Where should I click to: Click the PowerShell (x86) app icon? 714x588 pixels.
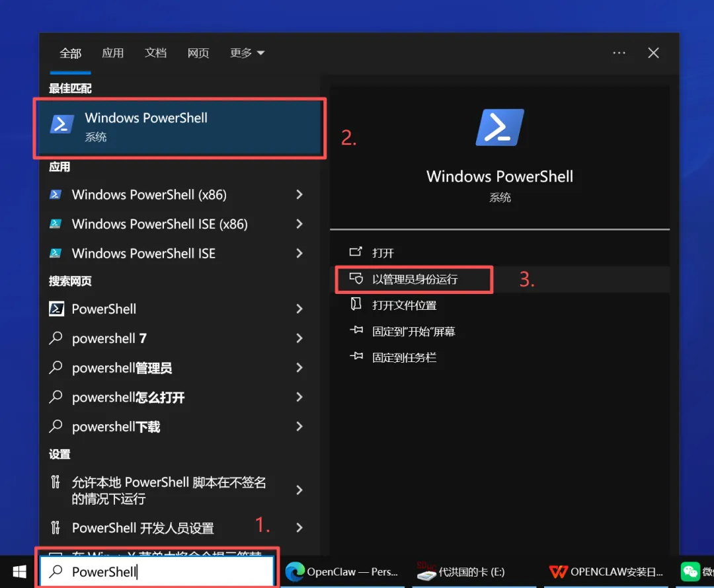(56, 195)
